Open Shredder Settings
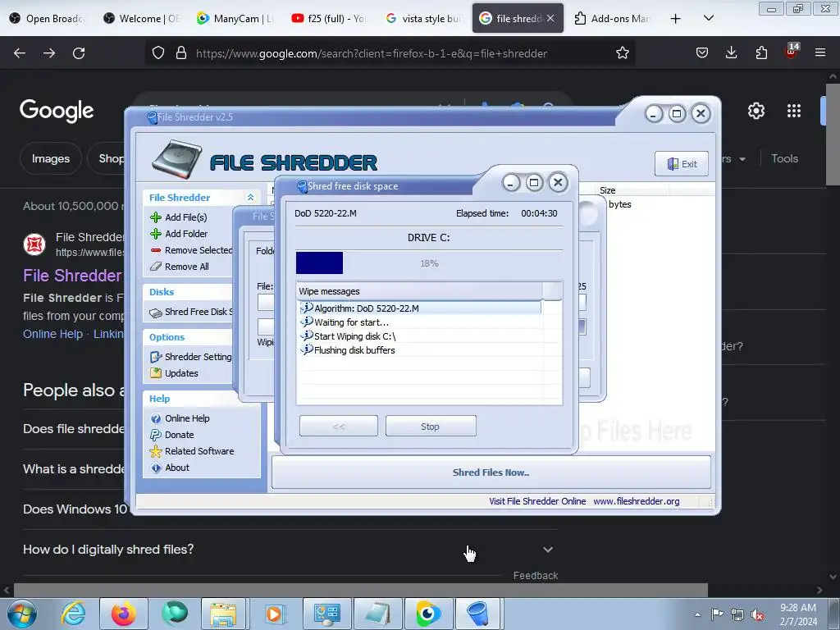Viewport: 840px width, 630px height. pyautogui.click(x=191, y=357)
